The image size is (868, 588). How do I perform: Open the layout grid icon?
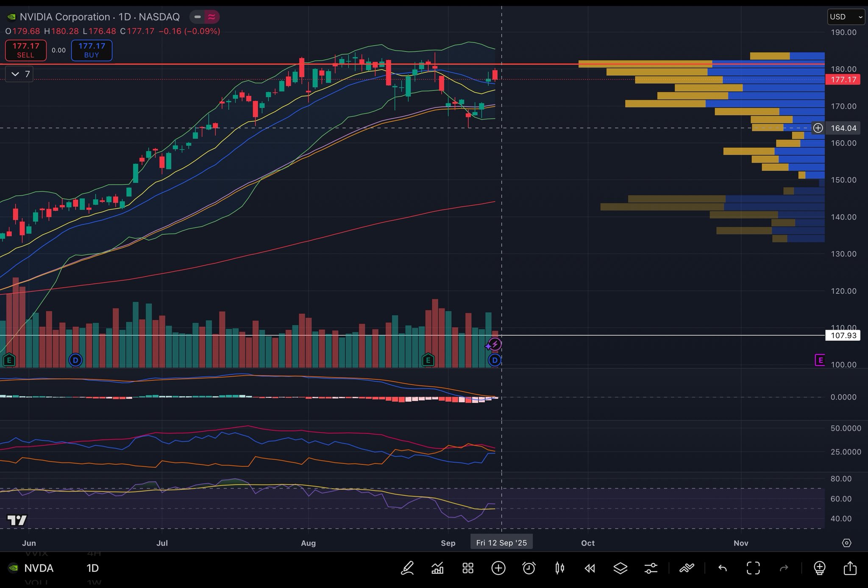(468, 568)
